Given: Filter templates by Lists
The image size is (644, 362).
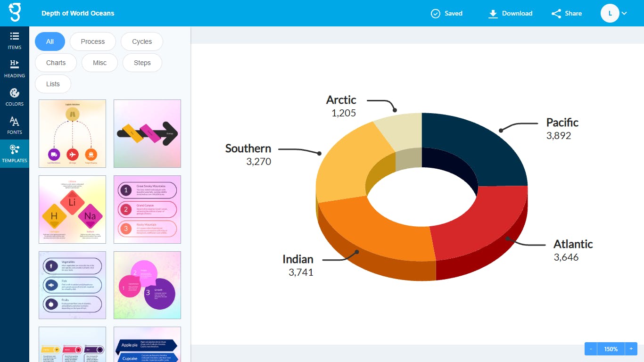Looking at the screenshot, I should (53, 84).
